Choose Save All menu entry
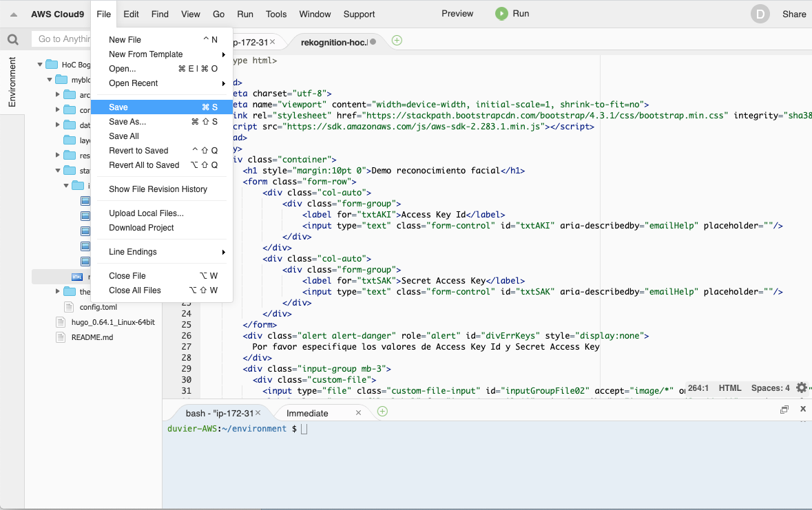Image resolution: width=812 pixels, height=510 pixels. coord(162,136)
